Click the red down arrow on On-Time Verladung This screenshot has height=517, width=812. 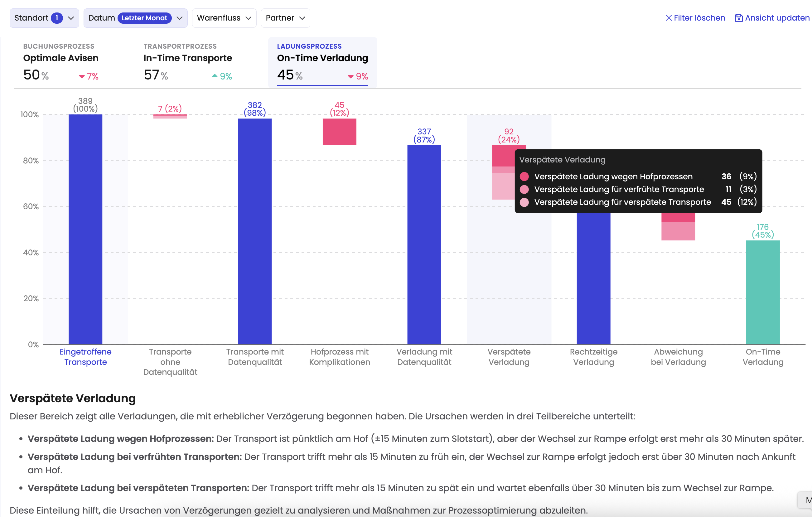pos(350,77)
